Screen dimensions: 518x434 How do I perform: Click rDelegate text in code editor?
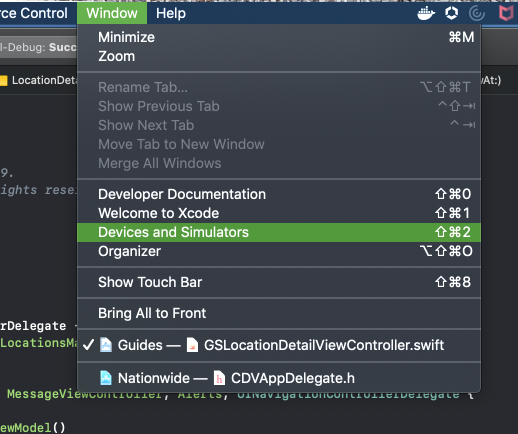[33, 326]
